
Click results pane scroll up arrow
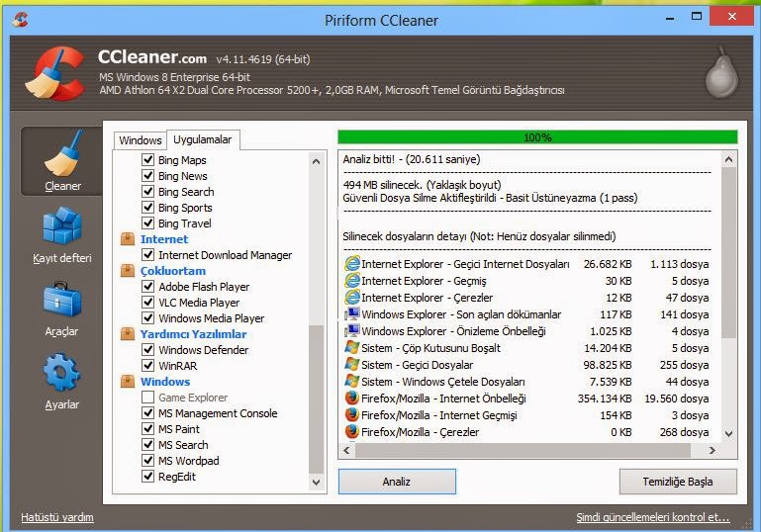tap(728, 159)
